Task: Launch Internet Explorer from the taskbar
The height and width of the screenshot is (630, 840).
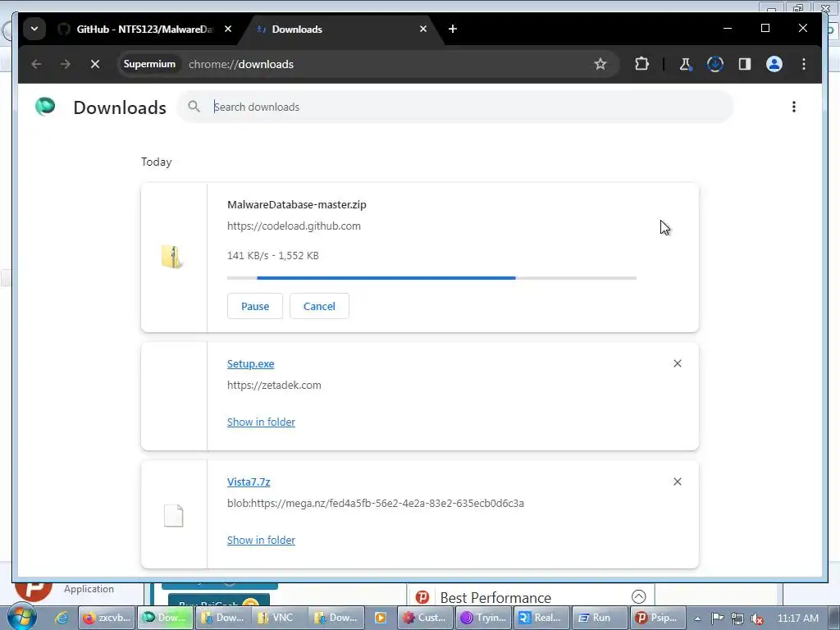Action: pyautogui.click(x=62, y=618)
